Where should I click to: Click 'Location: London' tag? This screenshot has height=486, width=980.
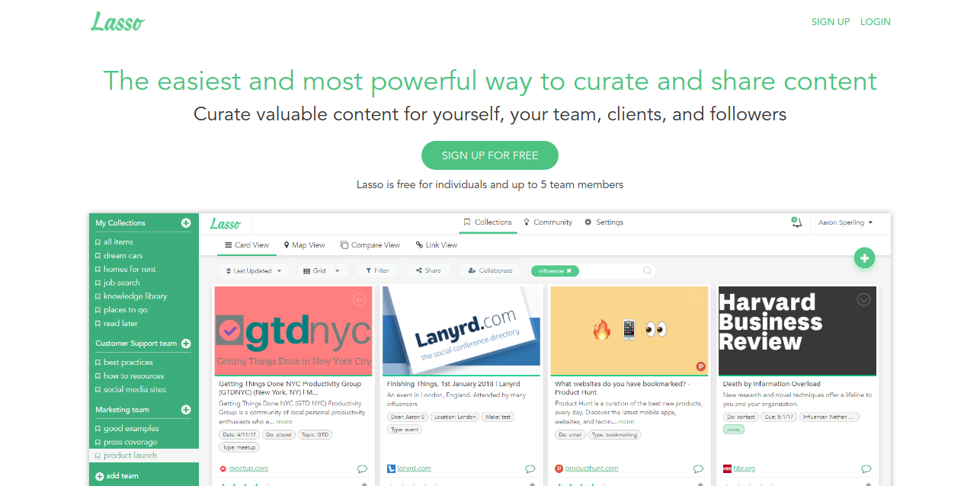[456, 417]
